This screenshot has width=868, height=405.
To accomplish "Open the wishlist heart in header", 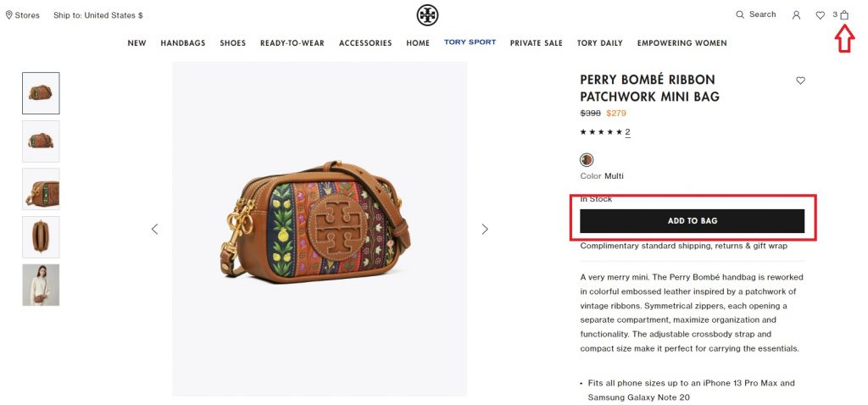I will click(x=821, y=15).
